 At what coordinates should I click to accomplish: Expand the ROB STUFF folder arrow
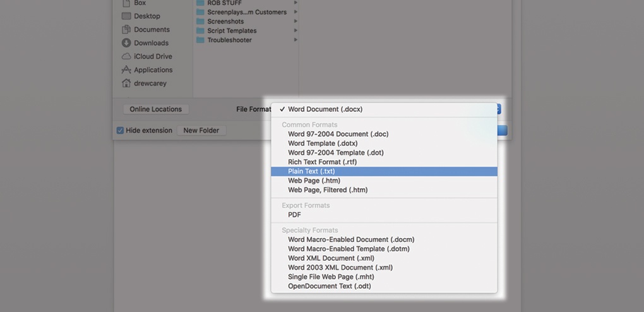295,3
